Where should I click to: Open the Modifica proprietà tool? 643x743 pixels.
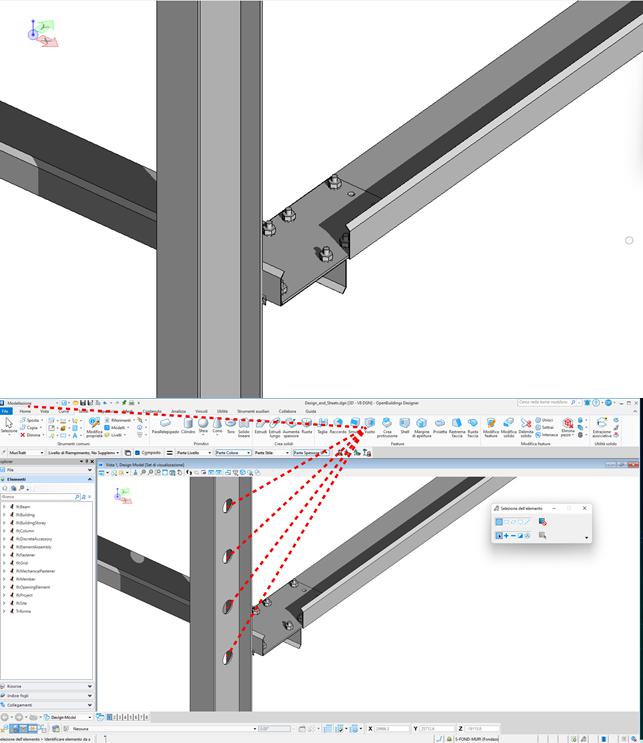tap(94, 427)
